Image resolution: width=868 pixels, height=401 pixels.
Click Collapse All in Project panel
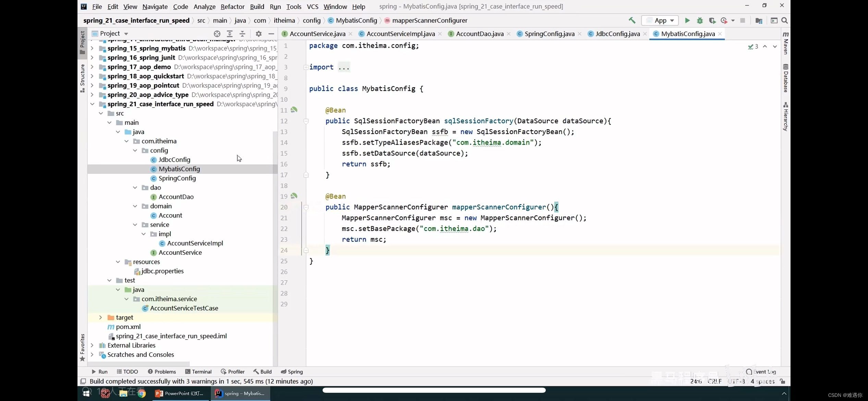242,34
